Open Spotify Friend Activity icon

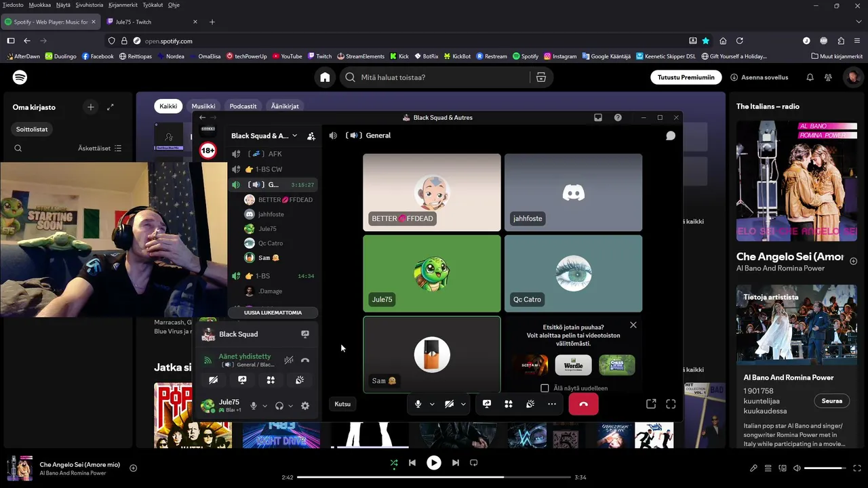(828, 77)
